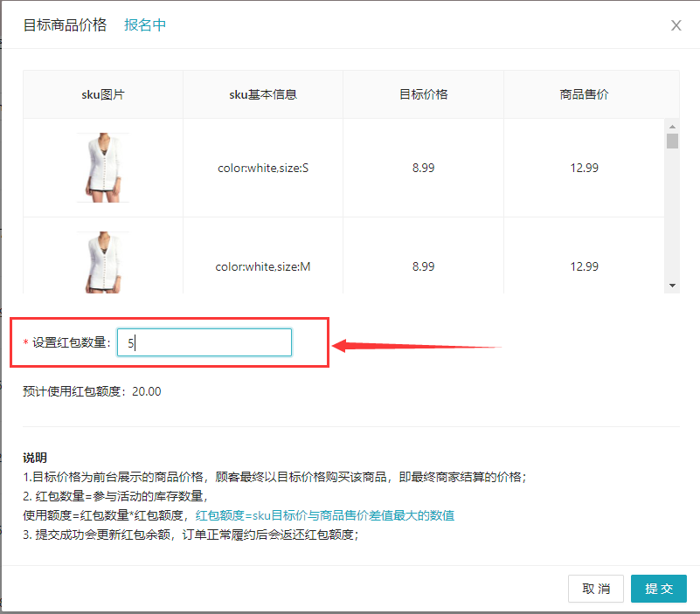This screenshot has width=700, height=614.
Task: Click the 报名中 status link
Action: tap(145, 25)
